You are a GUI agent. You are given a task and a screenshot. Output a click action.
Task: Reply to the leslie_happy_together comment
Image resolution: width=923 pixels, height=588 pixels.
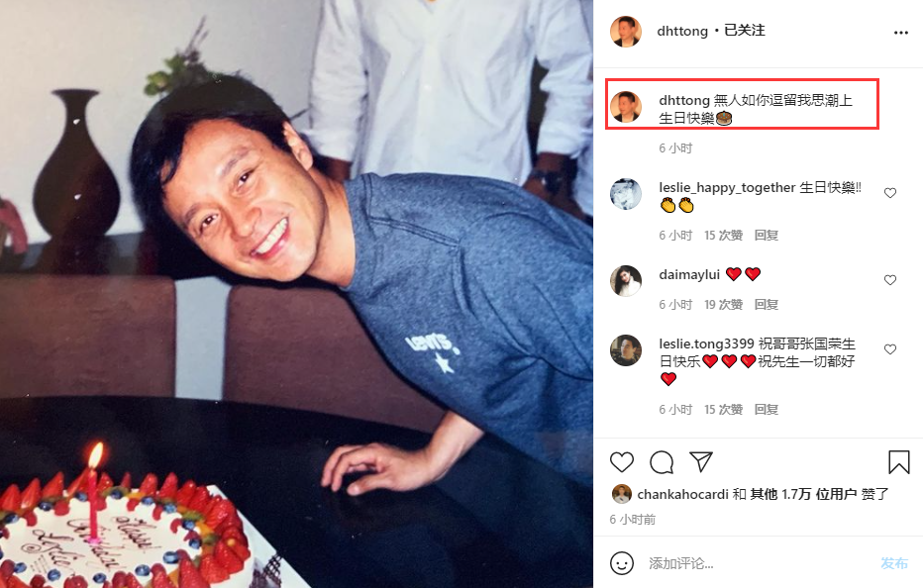pyautogui.click(x=767, y=236)
